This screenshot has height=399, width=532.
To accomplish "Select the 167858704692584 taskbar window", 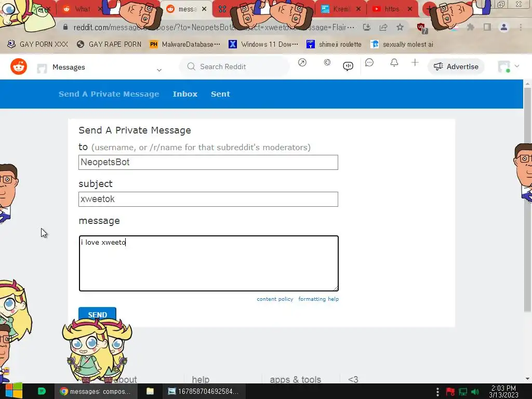I will 204,391.
